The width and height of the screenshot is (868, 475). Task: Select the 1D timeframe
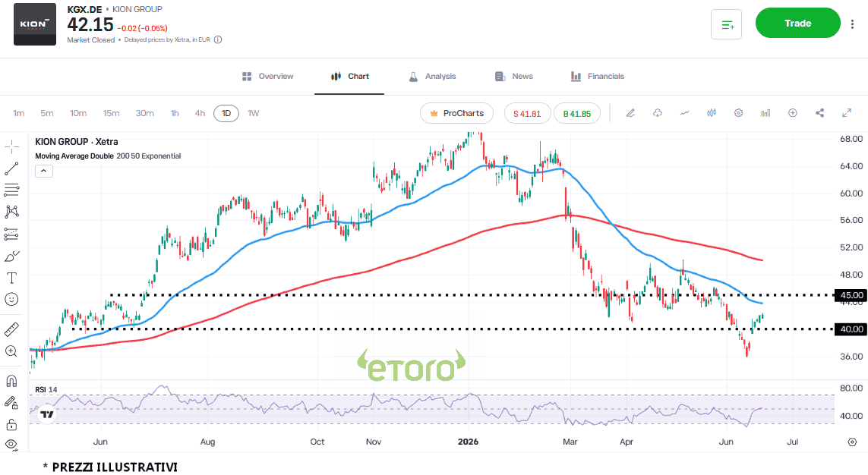(226, 113)
